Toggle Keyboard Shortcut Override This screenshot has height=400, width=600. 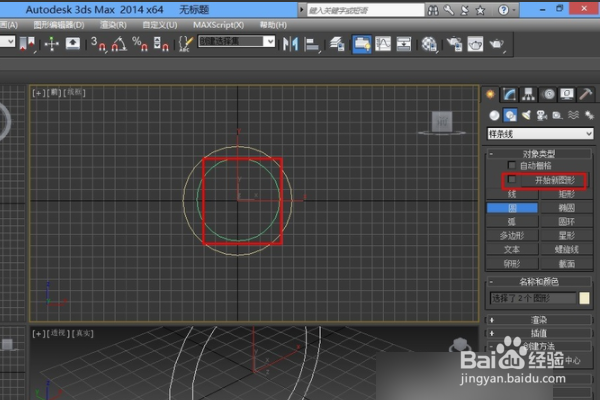coord(73,44)
